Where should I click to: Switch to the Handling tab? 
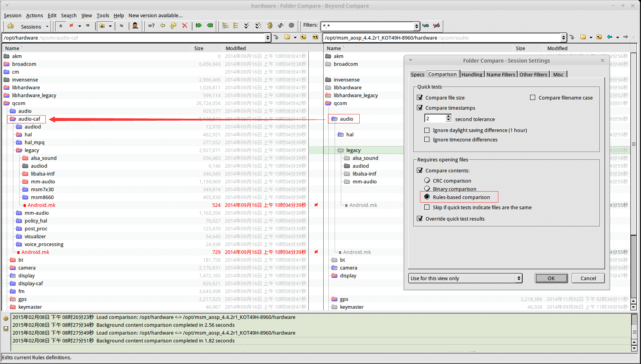coord(472,74)
